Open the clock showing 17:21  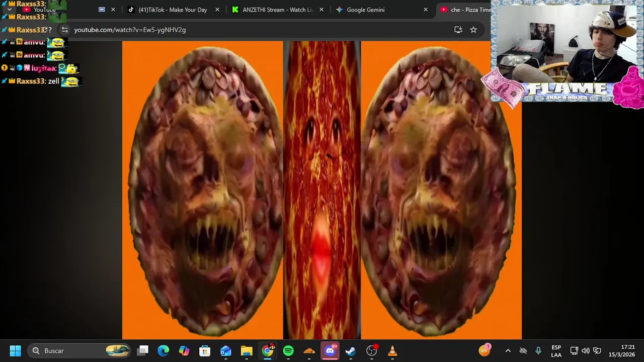pyautogui.click(x=621, y=351)
